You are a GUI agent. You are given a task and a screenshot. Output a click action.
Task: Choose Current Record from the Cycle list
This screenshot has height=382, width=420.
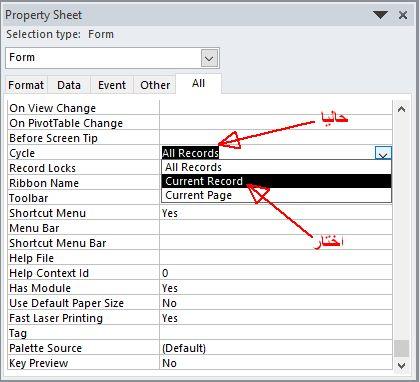pyautogui.click(x=277, y=181)
